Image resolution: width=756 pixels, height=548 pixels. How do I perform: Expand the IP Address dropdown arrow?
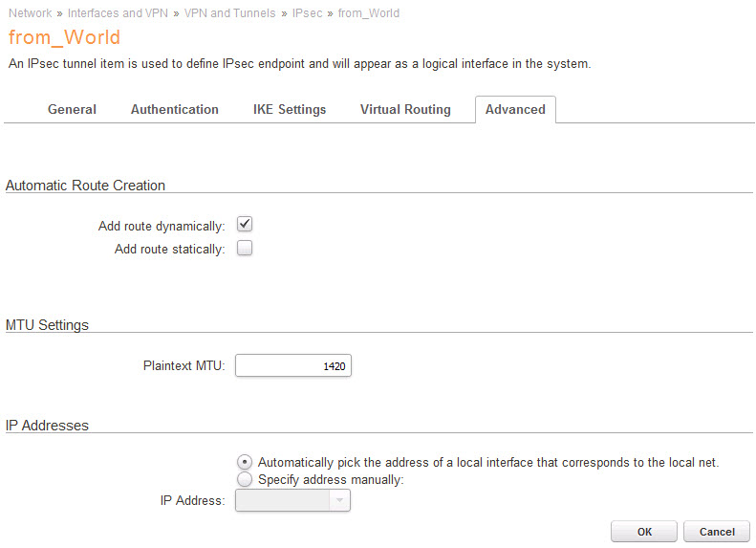pos(339,500)
